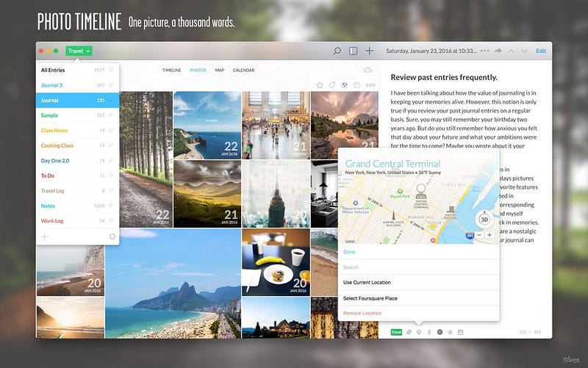Click location pin icon in entry footer
Image resolution: width=588 pixels, height=368 pixels.
[419, 332]
